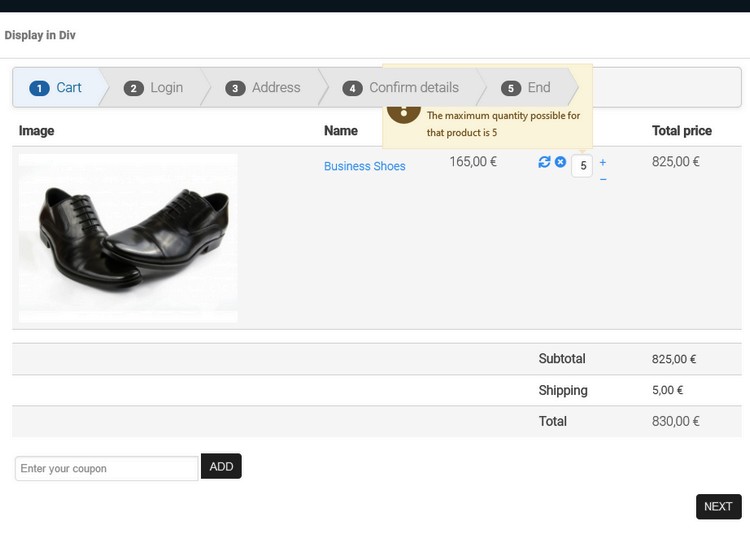Click the Name column header
The height and width of the screenshot is (539, 750).
point(341,131)
